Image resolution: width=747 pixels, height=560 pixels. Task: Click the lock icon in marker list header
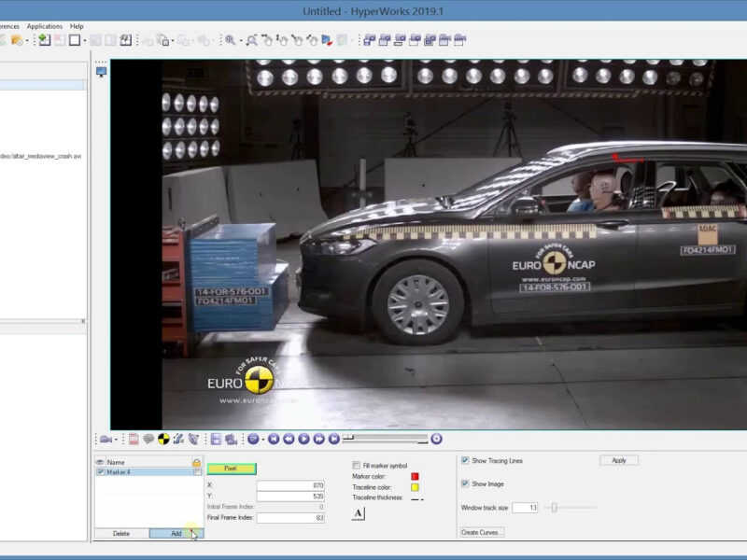click(x=196, y=462)
